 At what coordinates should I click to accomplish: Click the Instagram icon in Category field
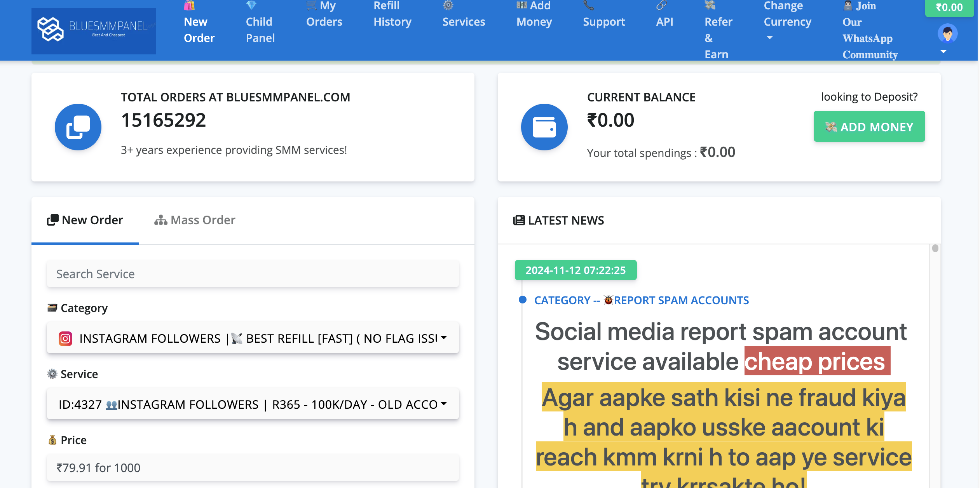tap(65, 338)
